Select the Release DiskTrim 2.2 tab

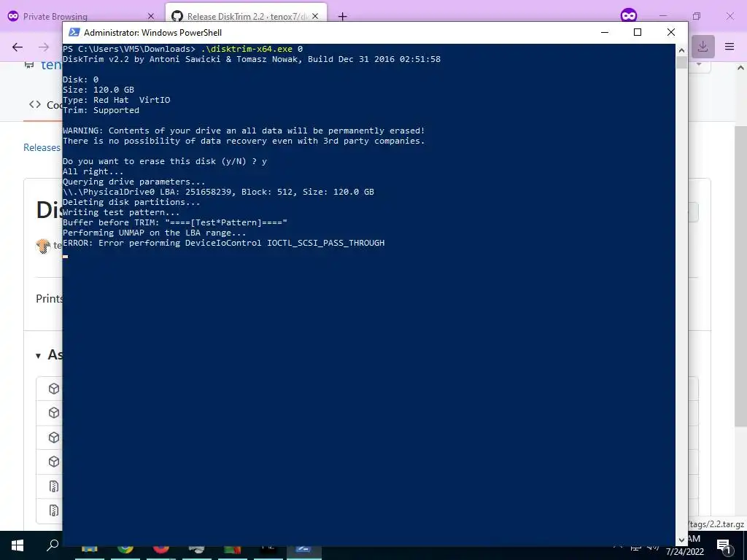(246, 16)
